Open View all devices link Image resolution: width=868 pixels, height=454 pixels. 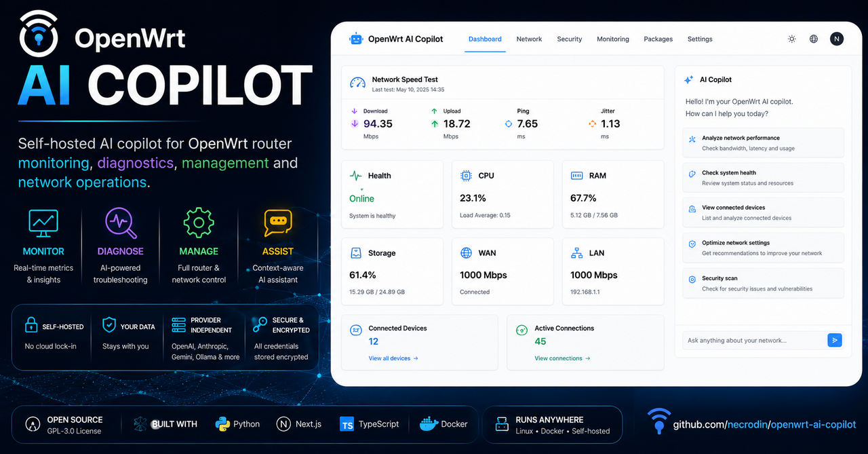[393, 358]
